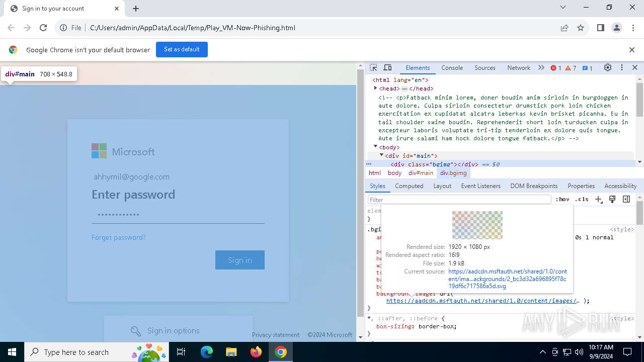Open the Computed styles tab
This screenshot has height=362, width=644.
pyautogui.click(x=409, y=186)
